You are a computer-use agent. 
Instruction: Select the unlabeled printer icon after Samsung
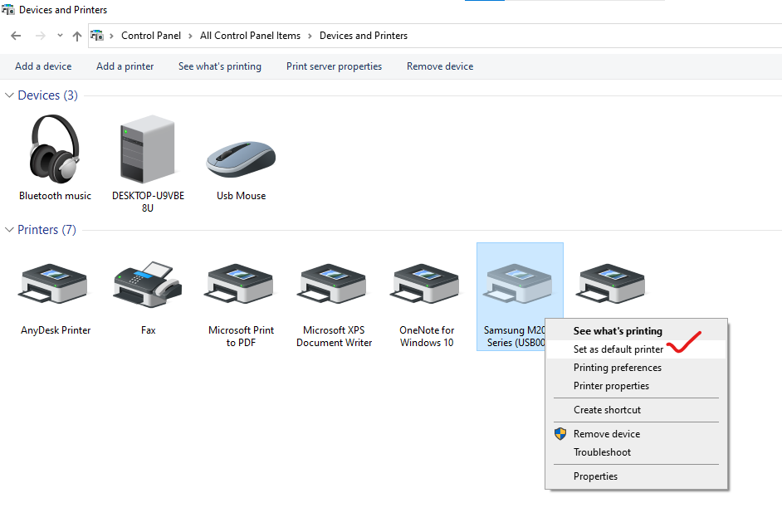coord(610,283)
